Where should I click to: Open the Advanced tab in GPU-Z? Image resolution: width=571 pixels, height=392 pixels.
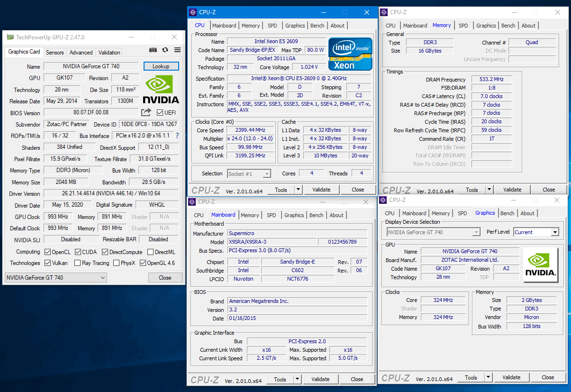pos(81,53)
